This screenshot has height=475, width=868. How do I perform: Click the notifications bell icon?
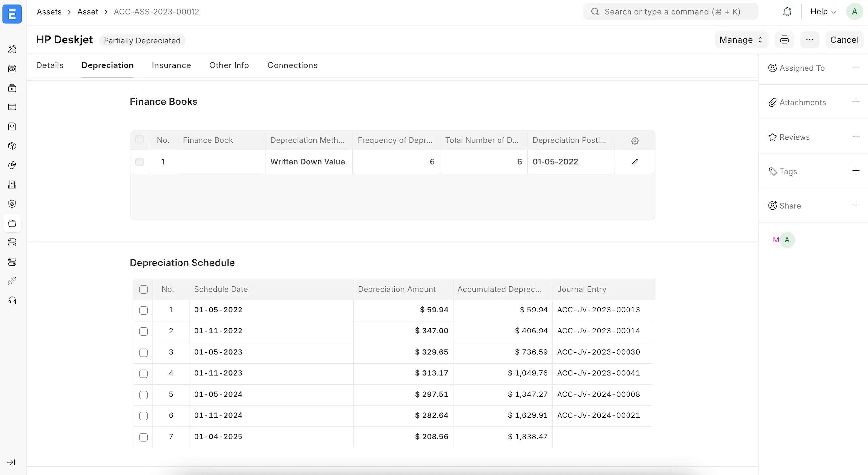coord(787,11)
